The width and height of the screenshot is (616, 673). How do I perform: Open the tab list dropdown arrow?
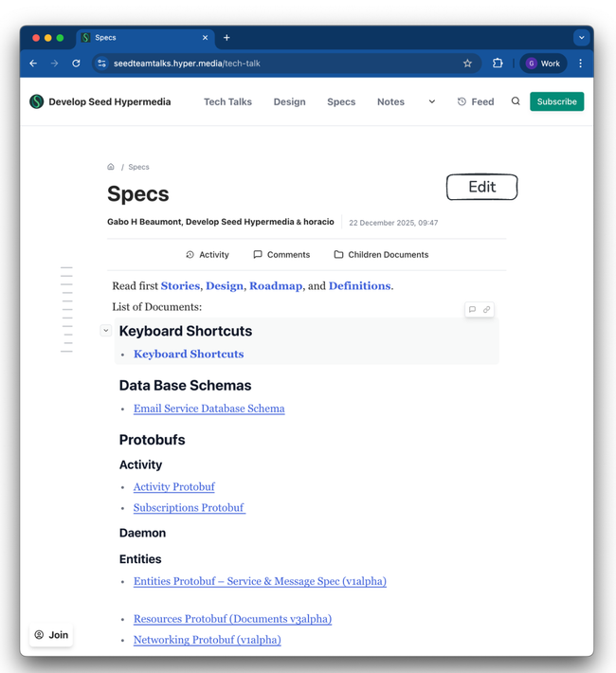pos(581,38)
